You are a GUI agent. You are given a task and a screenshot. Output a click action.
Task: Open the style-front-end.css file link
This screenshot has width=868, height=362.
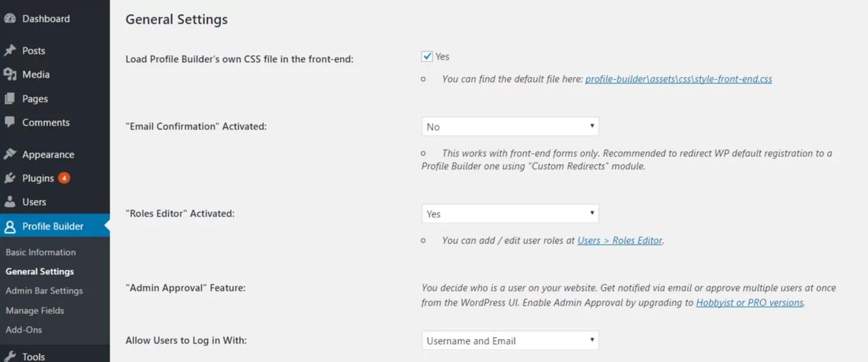[678, 79]
